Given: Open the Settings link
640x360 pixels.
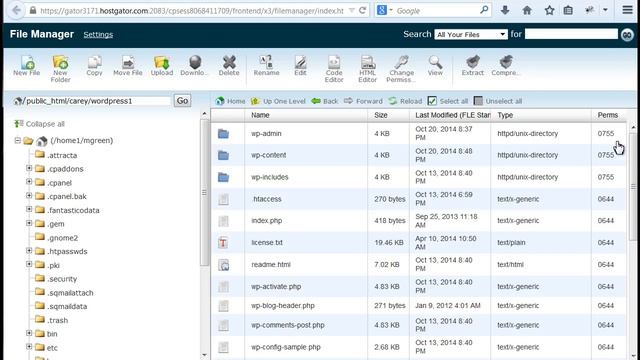Looking at the screenshot, I should [98, 35].
